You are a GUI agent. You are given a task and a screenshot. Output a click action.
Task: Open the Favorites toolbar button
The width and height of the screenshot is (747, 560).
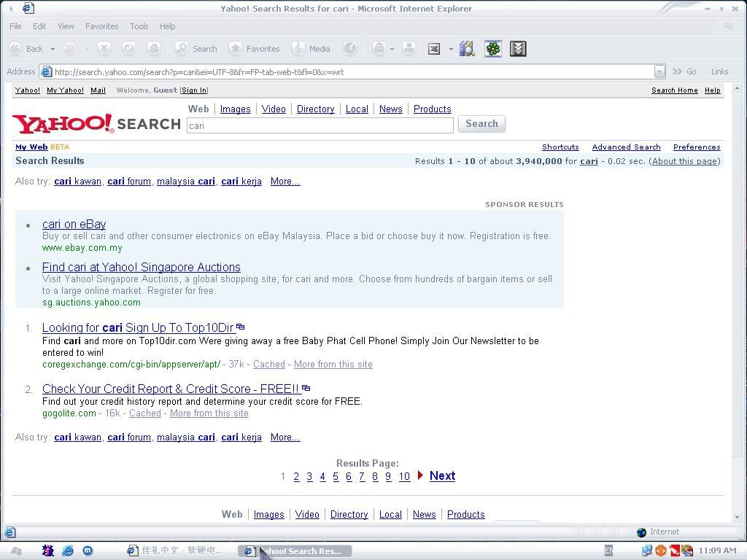coord(254,49)
